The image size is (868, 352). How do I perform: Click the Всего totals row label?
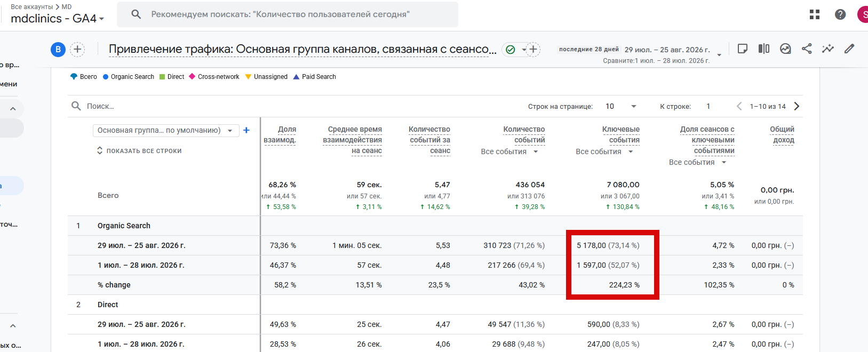click(108, 196)
